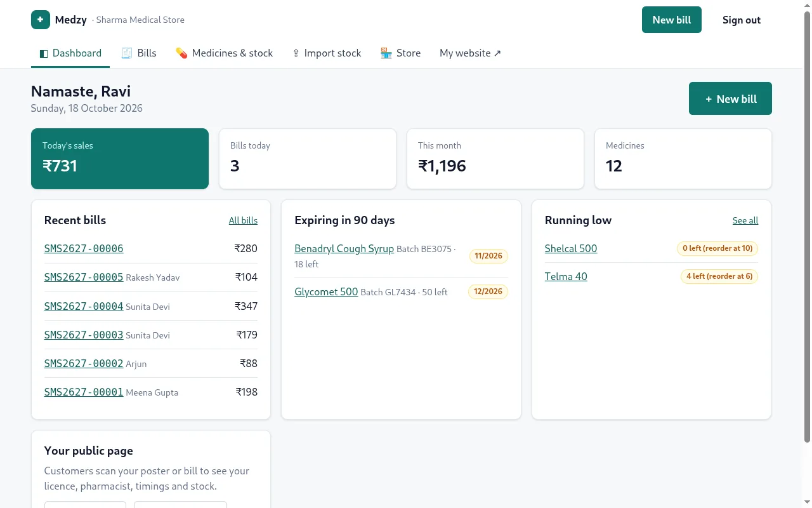Open Benadryl Cough Syrup medicine link

point(344,248)
